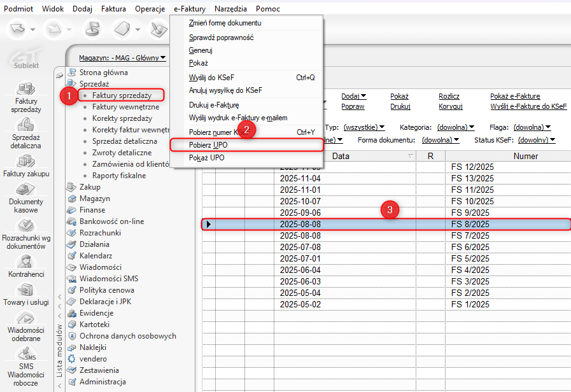Open the Narzędzia menu
Screen dimensions: 571x392
click(x=231, y=9)
